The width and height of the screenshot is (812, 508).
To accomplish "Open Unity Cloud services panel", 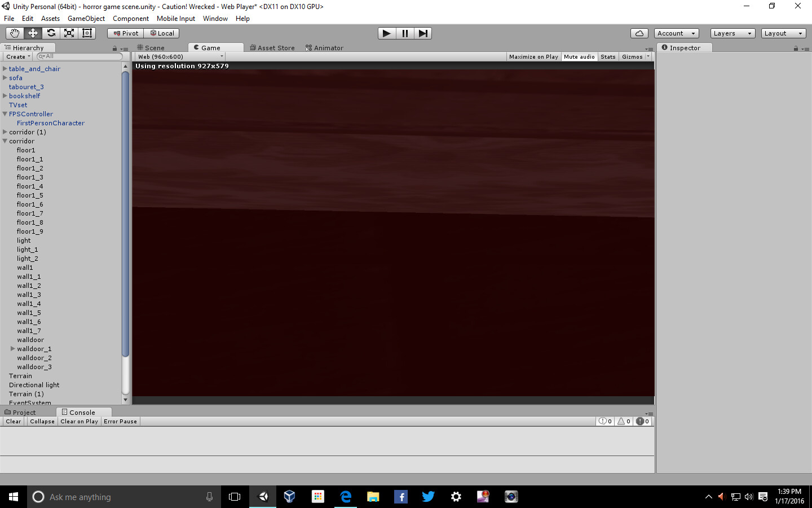I will coord(639,33).
